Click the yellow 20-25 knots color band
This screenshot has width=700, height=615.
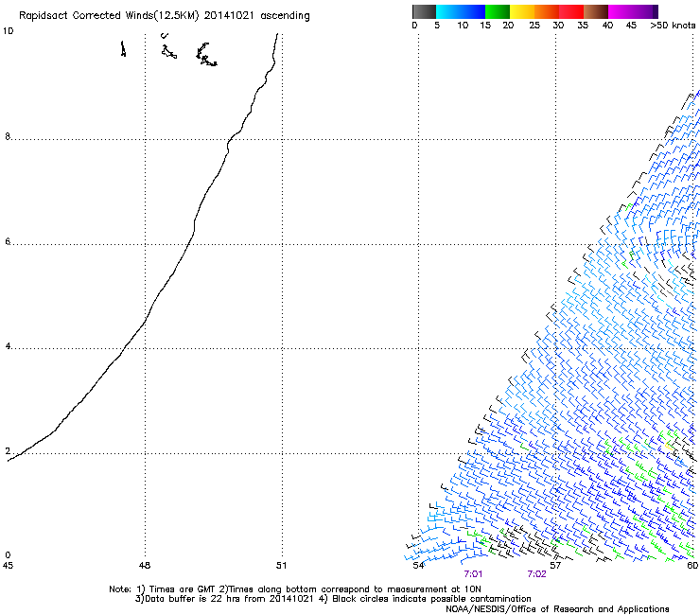pos(522,11)
